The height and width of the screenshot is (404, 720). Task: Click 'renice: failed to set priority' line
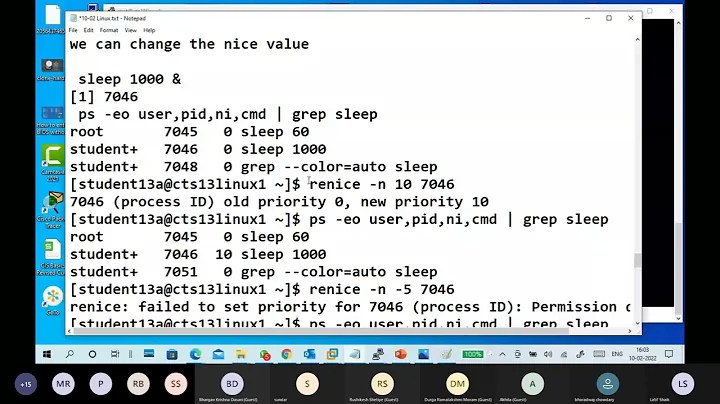pos(350,307)
